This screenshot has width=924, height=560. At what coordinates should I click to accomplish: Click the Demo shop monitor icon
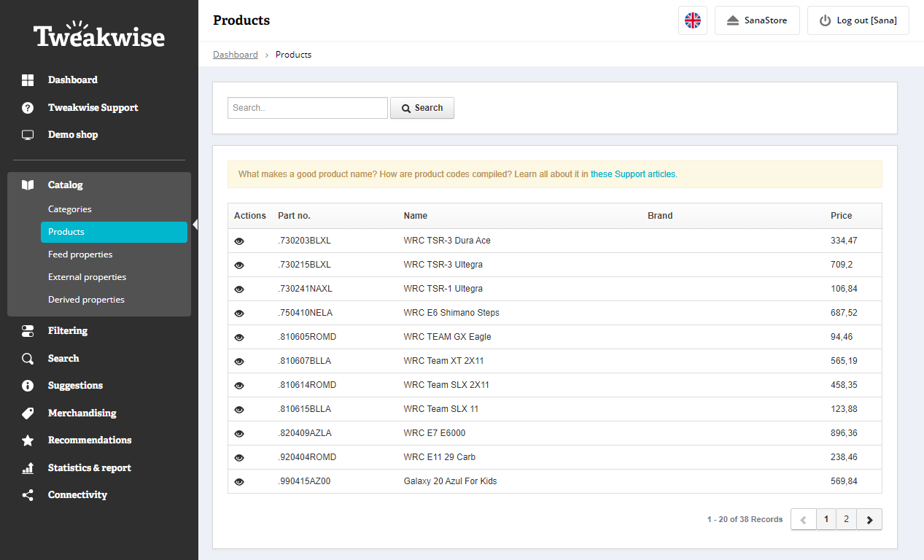coord(28,135)
